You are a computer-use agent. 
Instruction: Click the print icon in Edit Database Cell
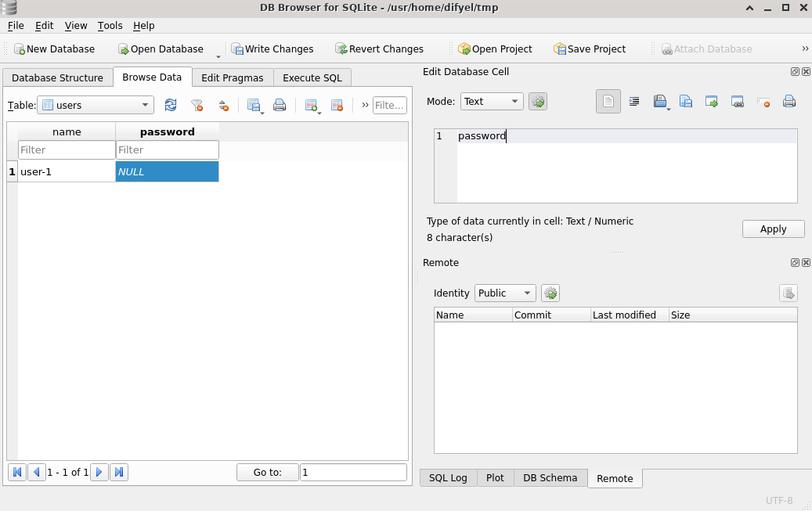tap(789, 102)
